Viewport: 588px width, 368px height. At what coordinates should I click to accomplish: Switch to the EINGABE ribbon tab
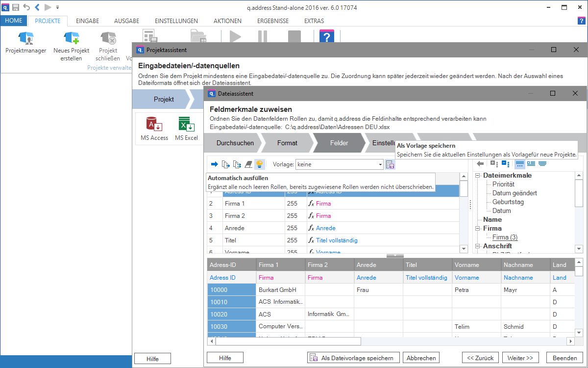(x=88, y=21)
